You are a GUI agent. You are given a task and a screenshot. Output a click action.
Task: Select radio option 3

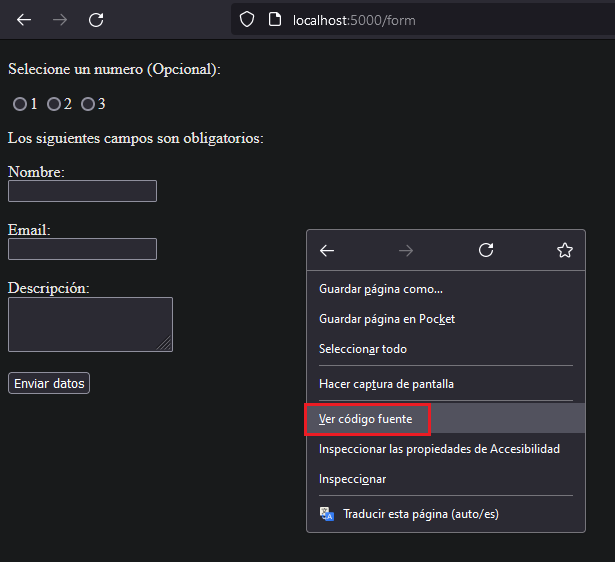pos(88,104)
